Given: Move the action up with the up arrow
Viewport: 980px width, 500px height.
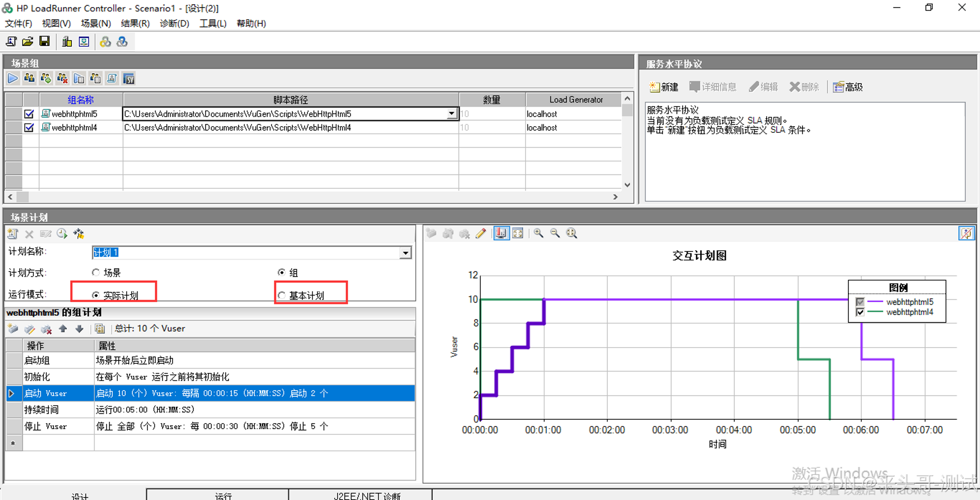Looking at the screenshot, I should pyautogui.click(x=63, y=329).
